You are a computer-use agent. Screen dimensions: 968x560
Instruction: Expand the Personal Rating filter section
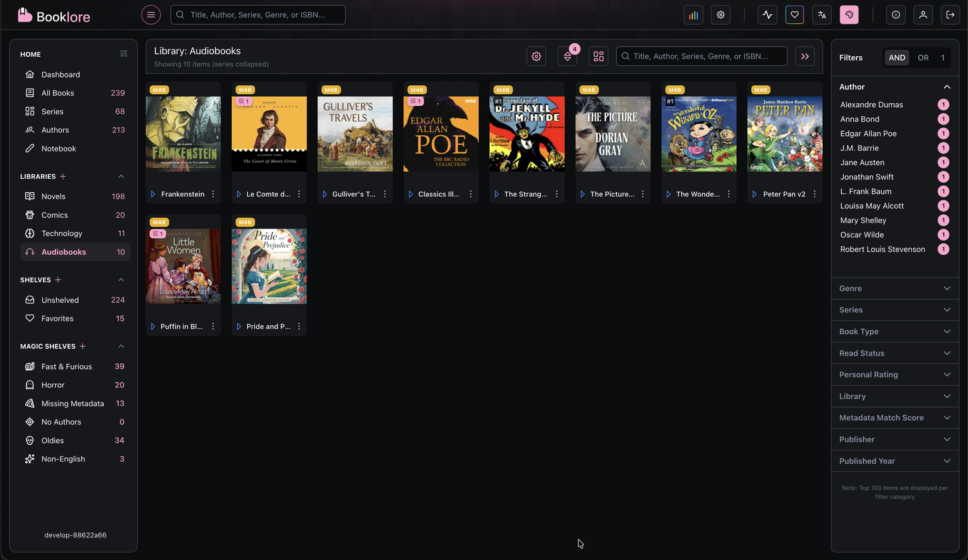click(x=894, y=375)
